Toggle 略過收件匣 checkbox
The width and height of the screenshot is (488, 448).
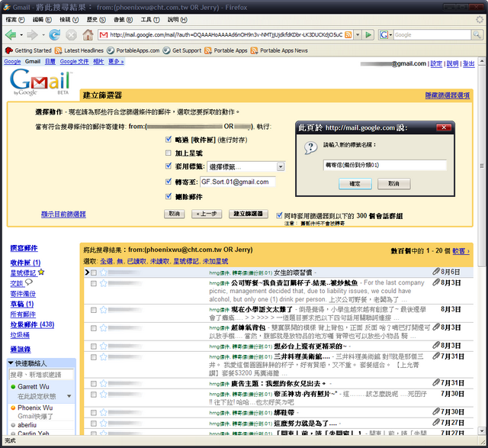tap(169, 139)
